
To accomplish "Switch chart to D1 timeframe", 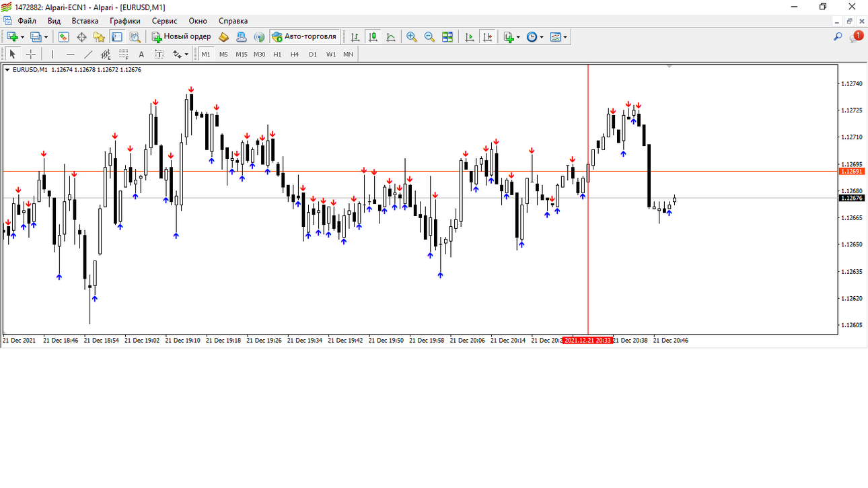I will pyautogui.click(x=313, y=55).
